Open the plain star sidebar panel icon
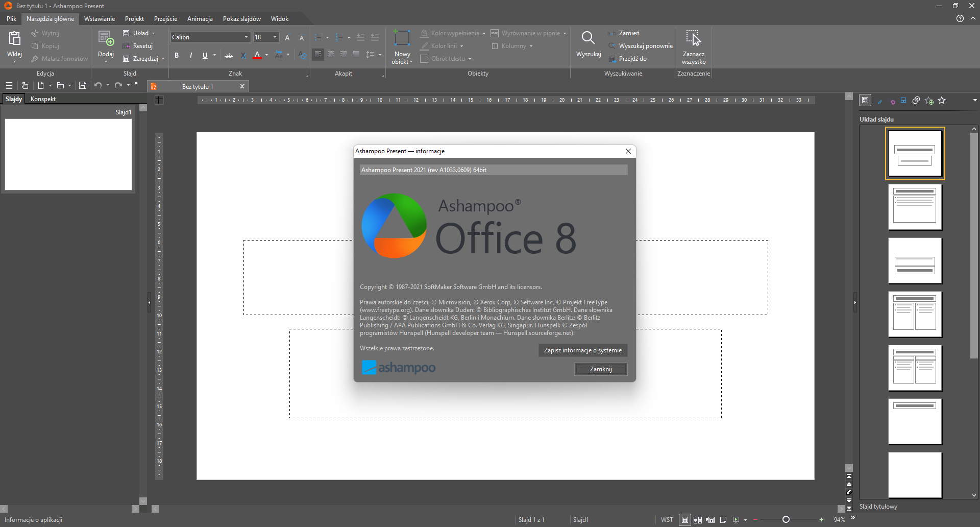The image size is (980, 527). (x=942, y=101)
